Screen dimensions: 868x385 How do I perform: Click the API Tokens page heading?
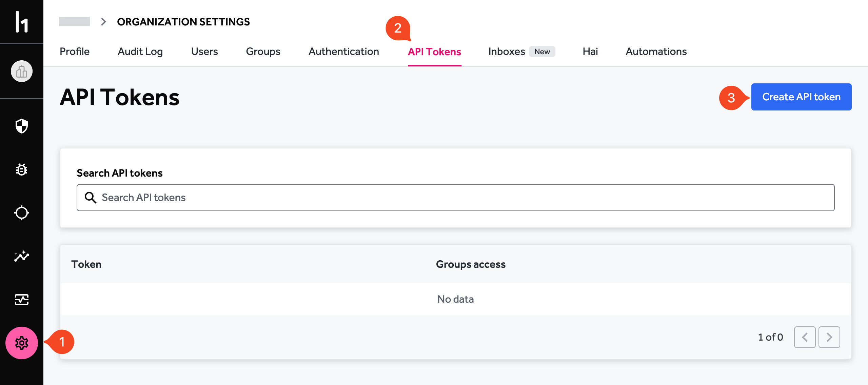[x=120, y=97]
